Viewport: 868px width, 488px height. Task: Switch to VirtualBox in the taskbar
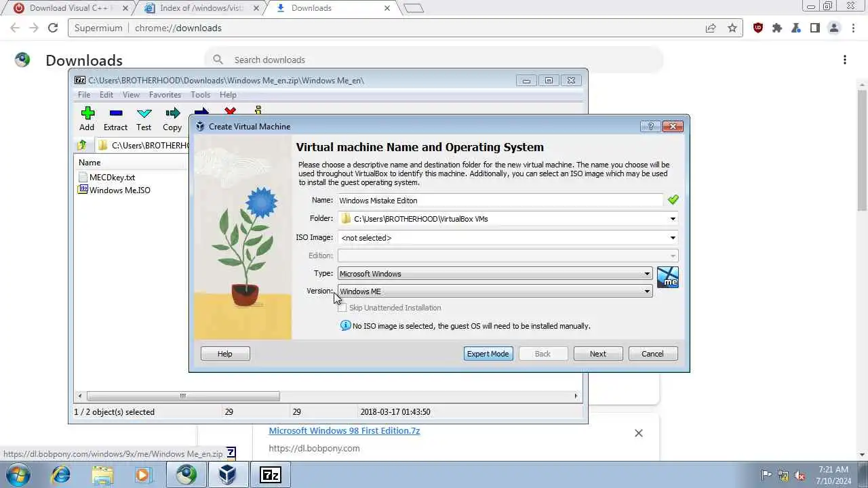(228, 474)
